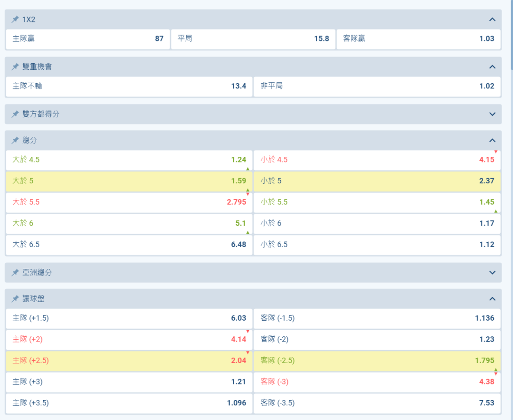Pick 平局 draw at 15.8
Screen dimensions: 513x420
253,39
